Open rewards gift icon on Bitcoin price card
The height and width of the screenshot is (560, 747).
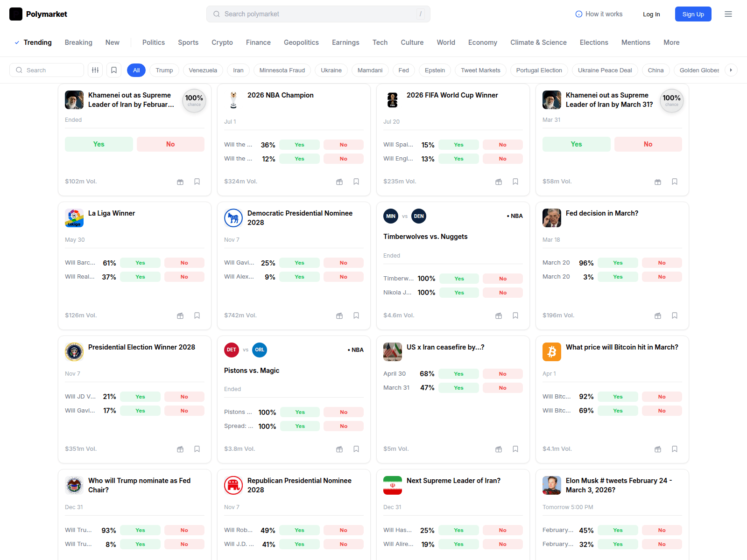(x=658, y=449)
